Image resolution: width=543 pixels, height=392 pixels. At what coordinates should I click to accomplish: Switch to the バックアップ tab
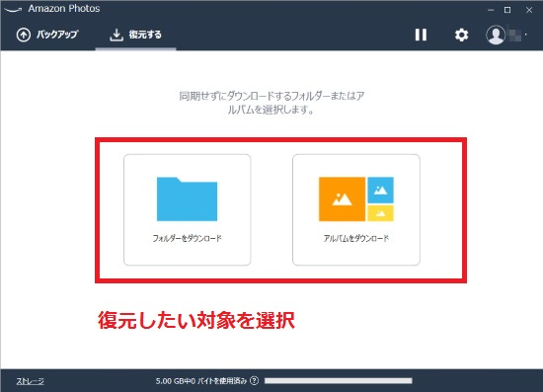[x=47, y=35]
